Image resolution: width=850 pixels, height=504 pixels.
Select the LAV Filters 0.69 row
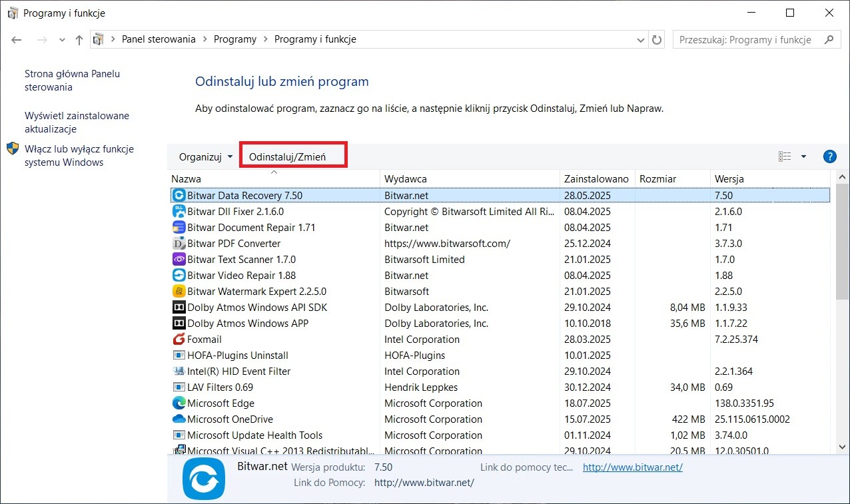[500, 387]
